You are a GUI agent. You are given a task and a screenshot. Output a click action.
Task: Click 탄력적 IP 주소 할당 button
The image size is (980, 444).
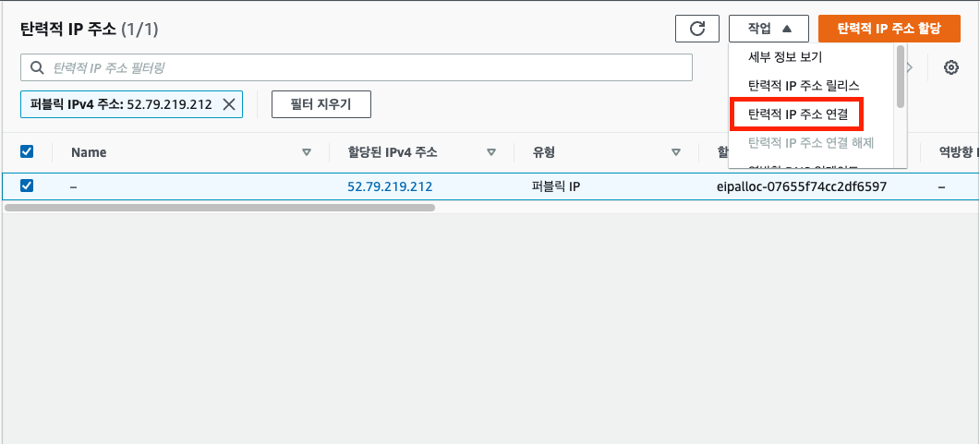889,29
